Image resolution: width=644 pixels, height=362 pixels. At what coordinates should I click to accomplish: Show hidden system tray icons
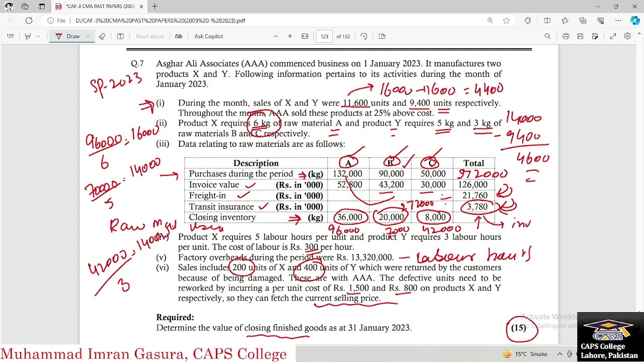point(559,354)
